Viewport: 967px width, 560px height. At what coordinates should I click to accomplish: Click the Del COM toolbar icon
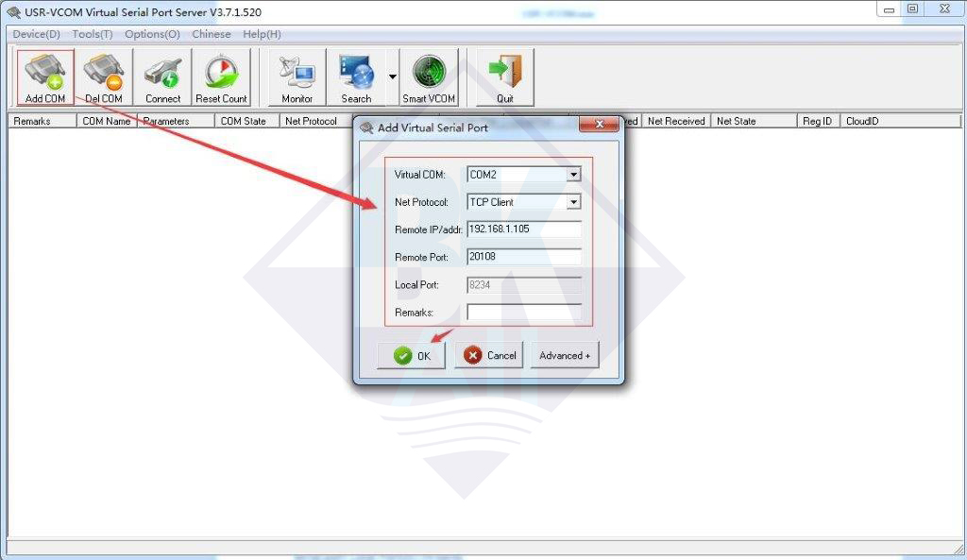tap(104, 77)
